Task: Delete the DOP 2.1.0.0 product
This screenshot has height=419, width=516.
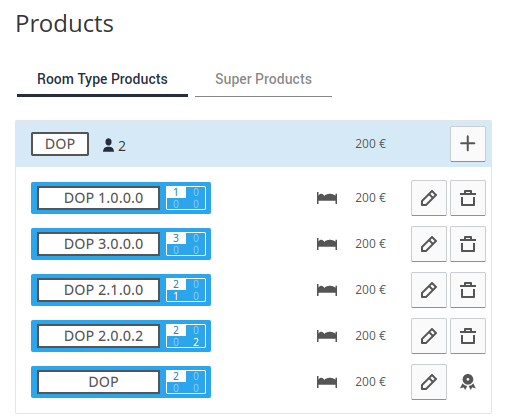Action: [468, 290]
